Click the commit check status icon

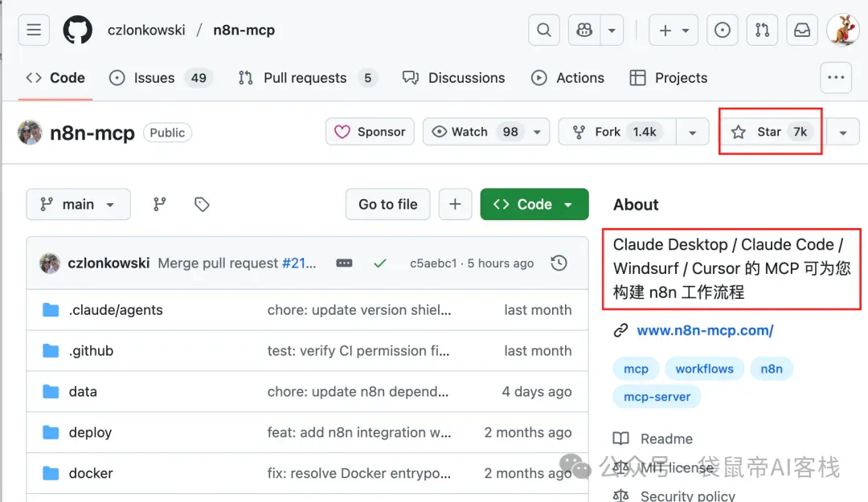tap(379, 263)
